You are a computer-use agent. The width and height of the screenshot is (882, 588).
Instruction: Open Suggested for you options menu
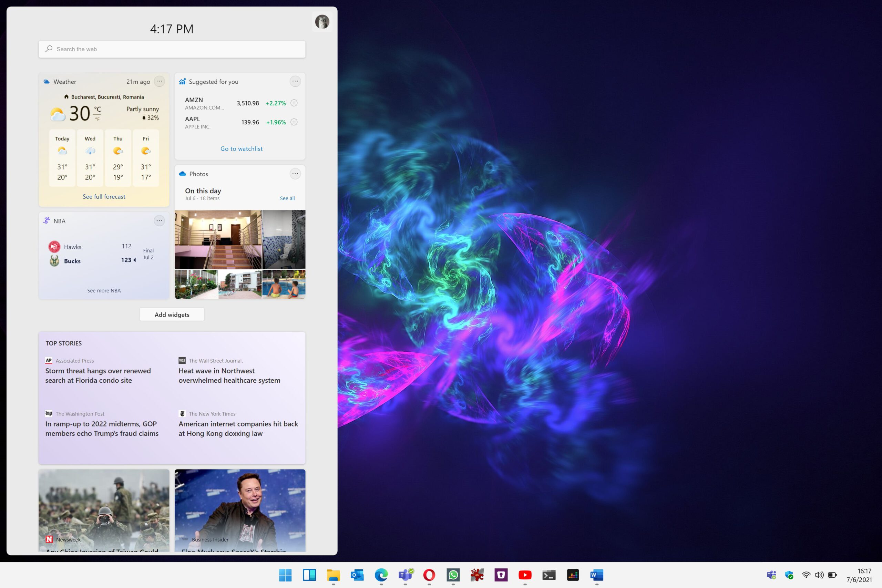(x=295, y=81)
